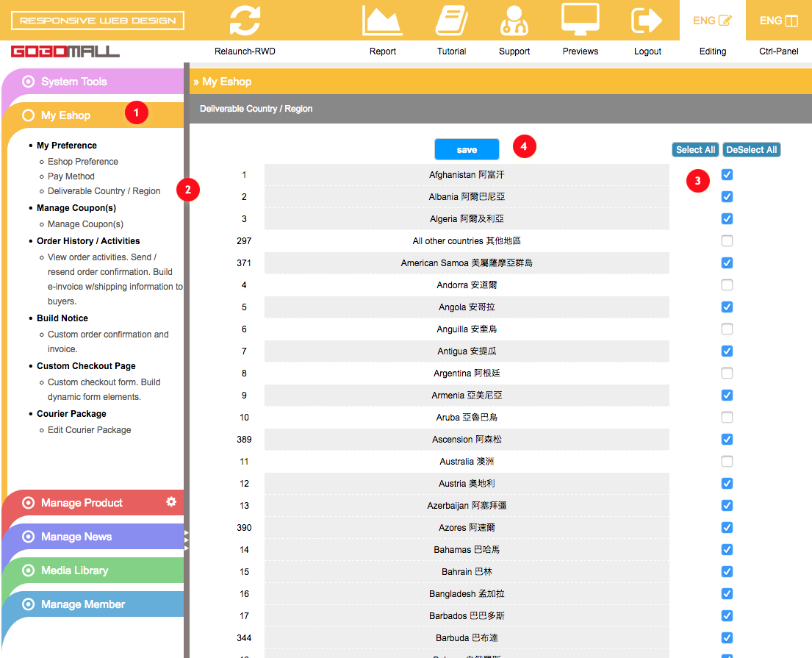Viewport: 812px width, 658px height.
Task: Expand the Manage News section
Action: coord(76,537)
